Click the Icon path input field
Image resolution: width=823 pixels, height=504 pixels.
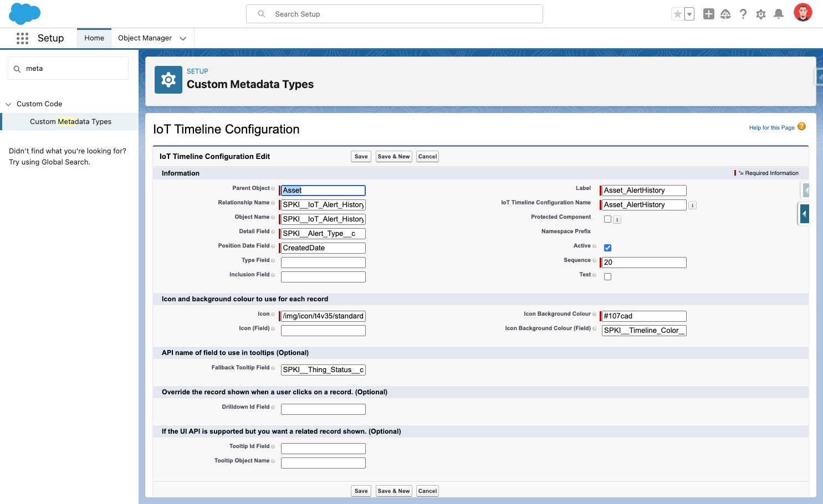pyautogui.click(x=323, y=316)
